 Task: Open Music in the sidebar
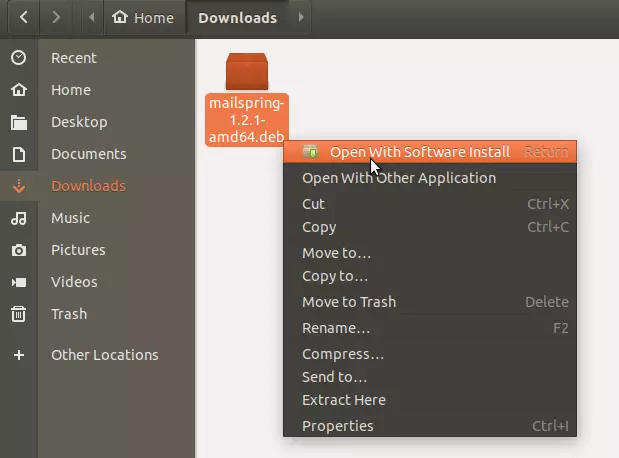pos(71,218)
